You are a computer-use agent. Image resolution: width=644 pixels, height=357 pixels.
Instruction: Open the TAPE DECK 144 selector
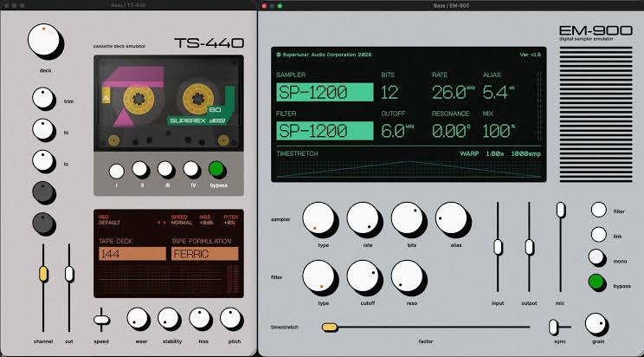(x=132, y=254)
